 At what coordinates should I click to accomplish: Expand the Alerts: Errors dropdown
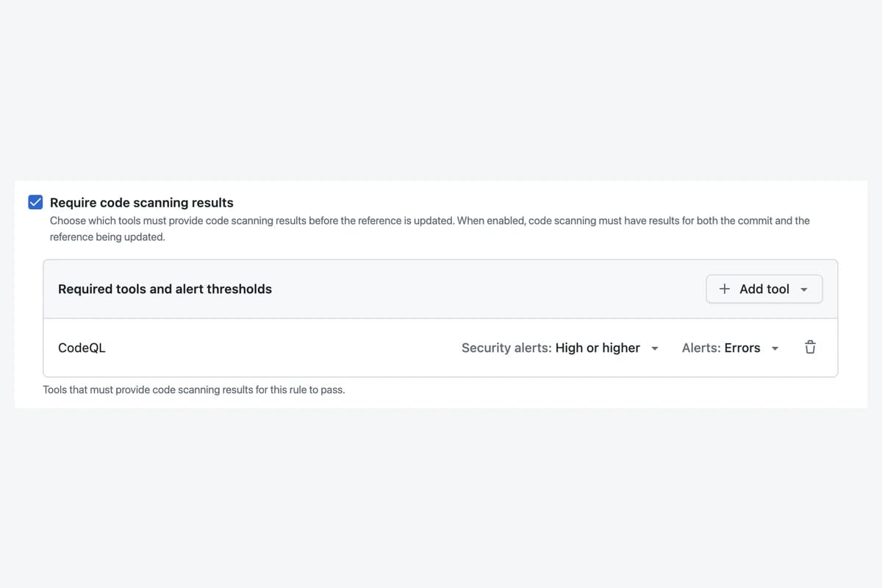(730, 348)
